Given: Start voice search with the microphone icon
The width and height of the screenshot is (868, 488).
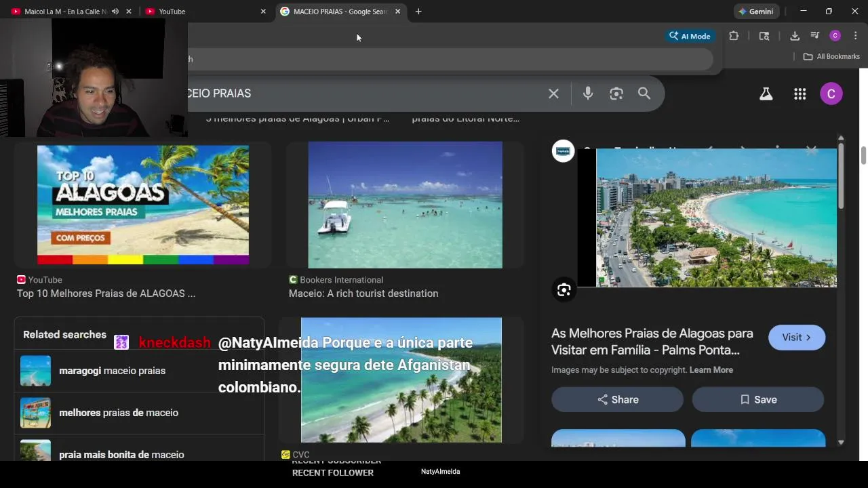Looking at the screenshot, I should click(x=588, y=94).
